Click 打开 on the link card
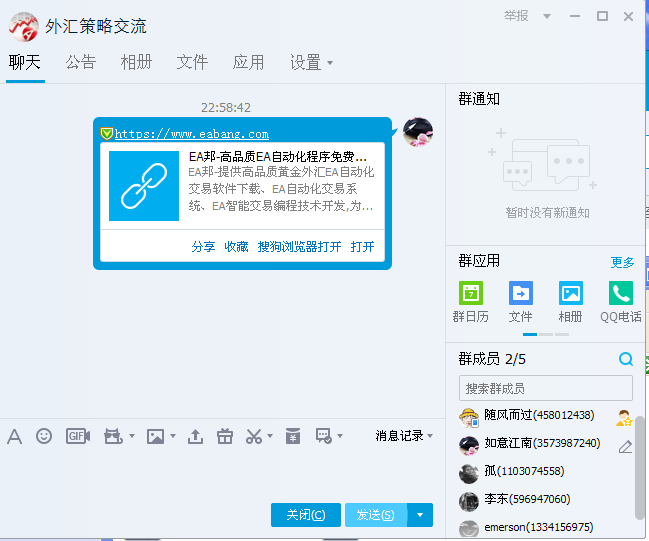649x541 pixels. pyautogui.click(x=362, y=247)
